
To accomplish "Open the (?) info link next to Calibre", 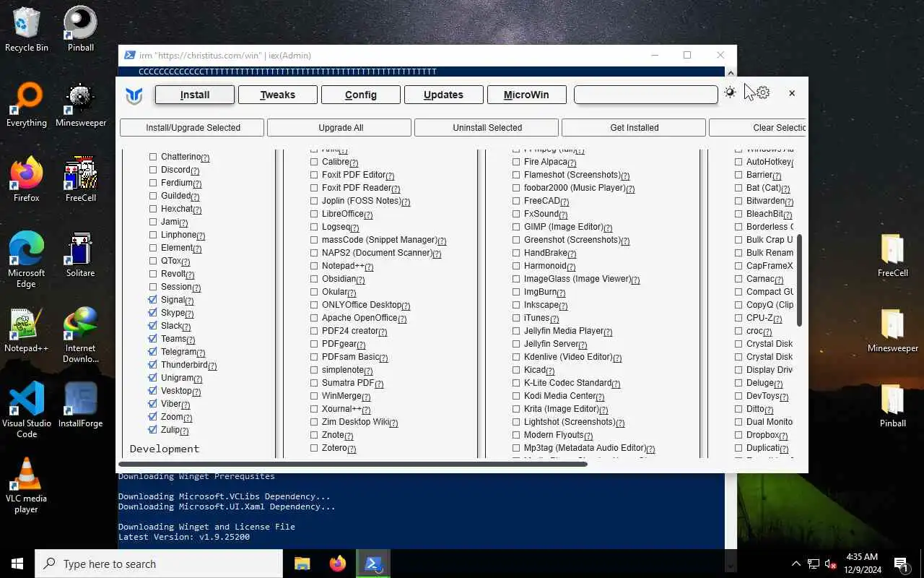I will pos(354,163).
